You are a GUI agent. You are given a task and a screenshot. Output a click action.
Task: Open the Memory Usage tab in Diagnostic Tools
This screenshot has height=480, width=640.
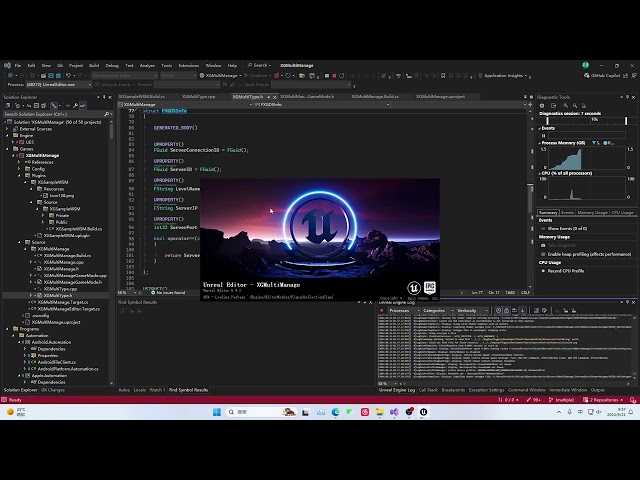pyautogui.click(x=592, y=213)
